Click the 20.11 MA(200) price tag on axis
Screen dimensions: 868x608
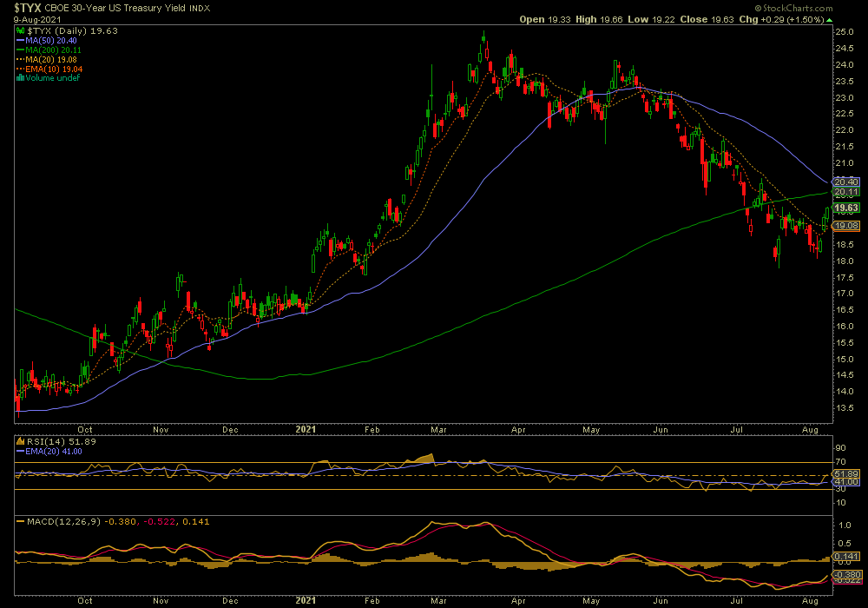(845, 192)
